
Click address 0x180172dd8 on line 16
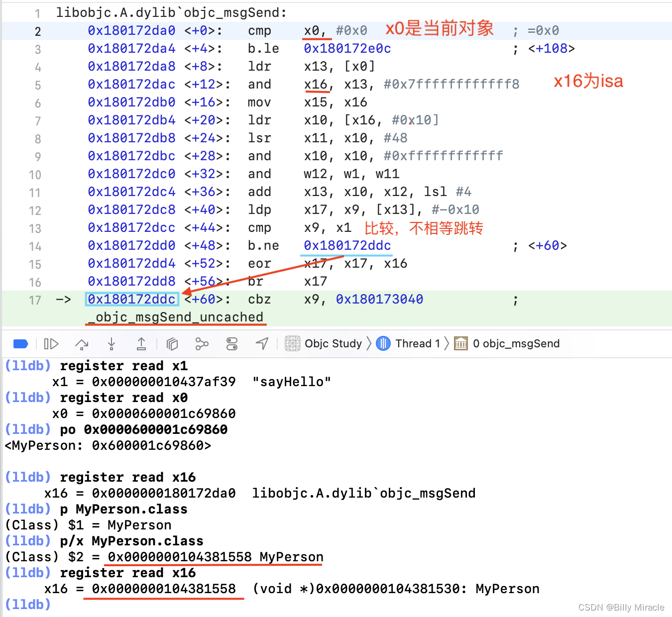tap(131, 282)
